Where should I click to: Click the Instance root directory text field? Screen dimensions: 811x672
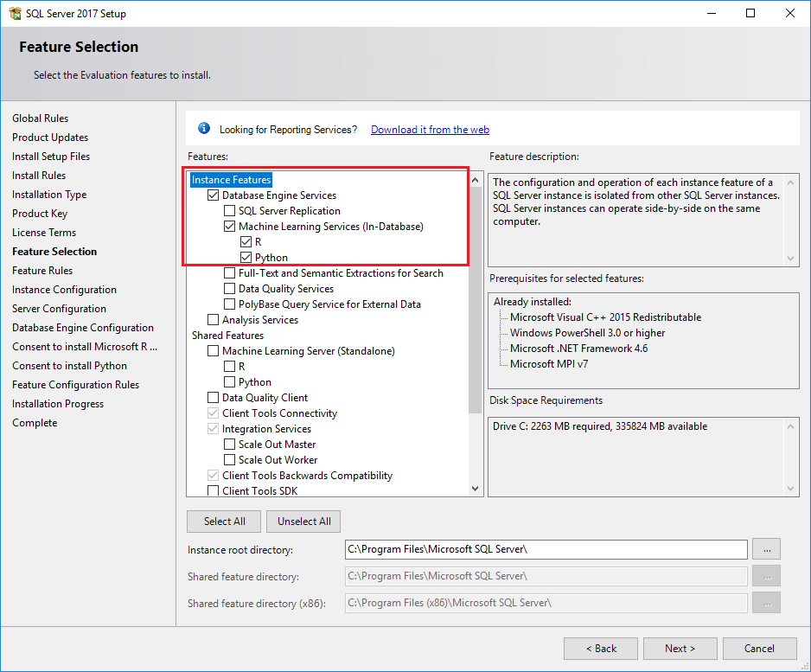coord(546,549)
